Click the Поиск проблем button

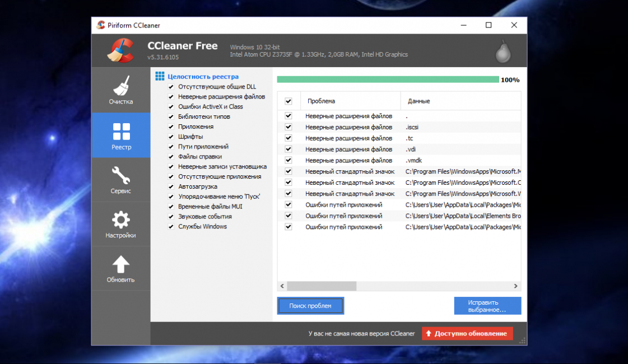pos(310,306)
